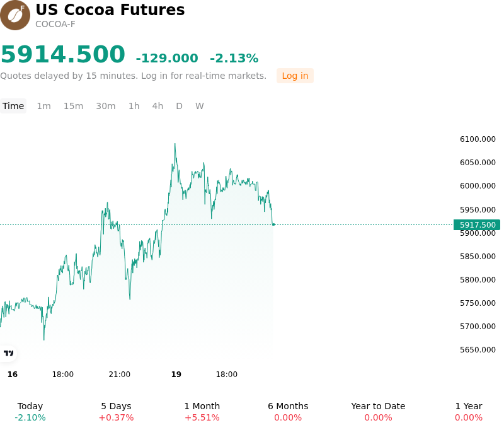Switch to the 1m interval

pos(43,106)
